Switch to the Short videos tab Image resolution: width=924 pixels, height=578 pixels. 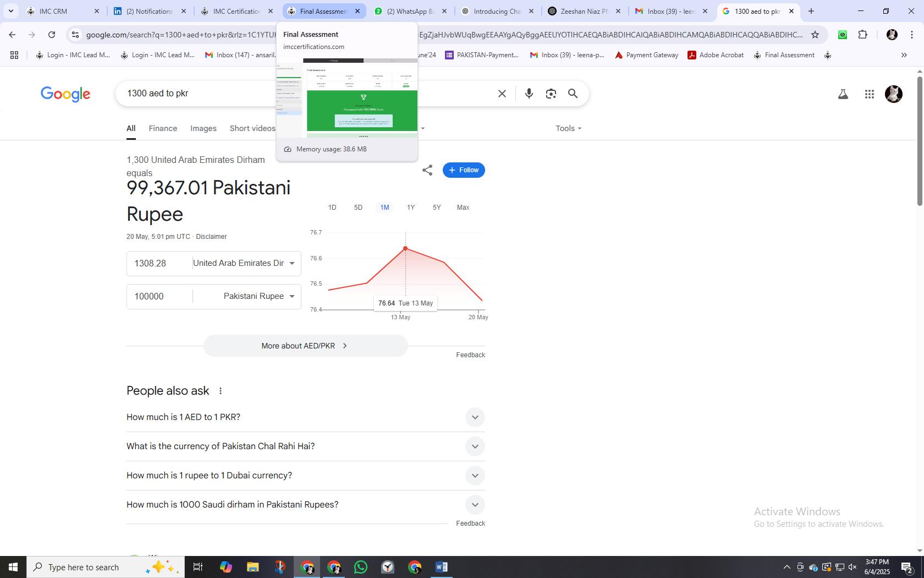click(x=252, y=128)
